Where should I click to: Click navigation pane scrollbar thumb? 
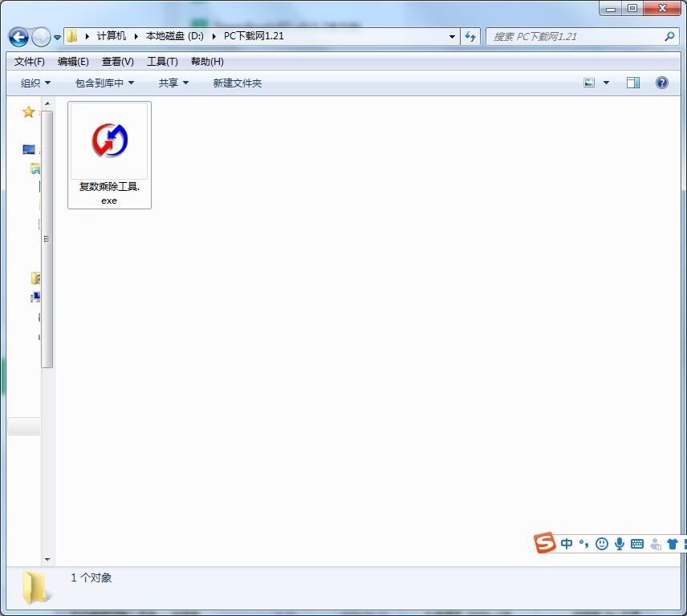47,239
